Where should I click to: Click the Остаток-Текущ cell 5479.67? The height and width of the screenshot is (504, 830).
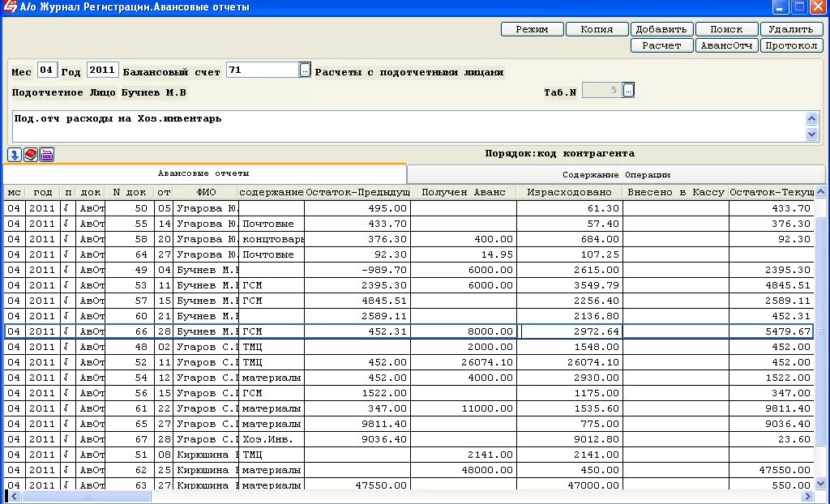[772, 331]
